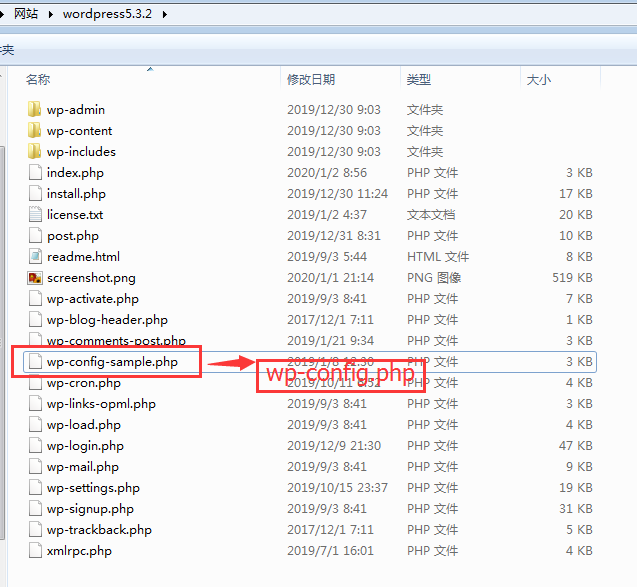The width and height of the screenshot is (637, 587).
Task: Select the wp-settings.php file name
Action: tap(93, 488)
